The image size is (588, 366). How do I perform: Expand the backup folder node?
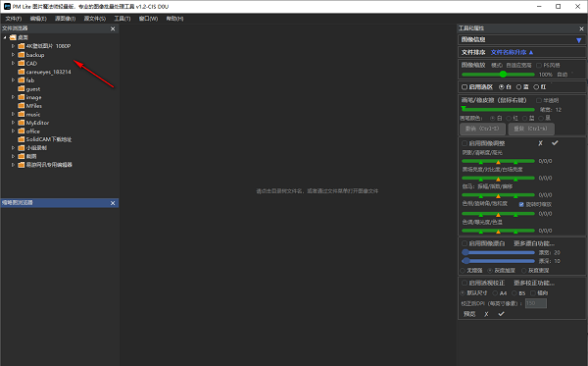coord(13,55)
